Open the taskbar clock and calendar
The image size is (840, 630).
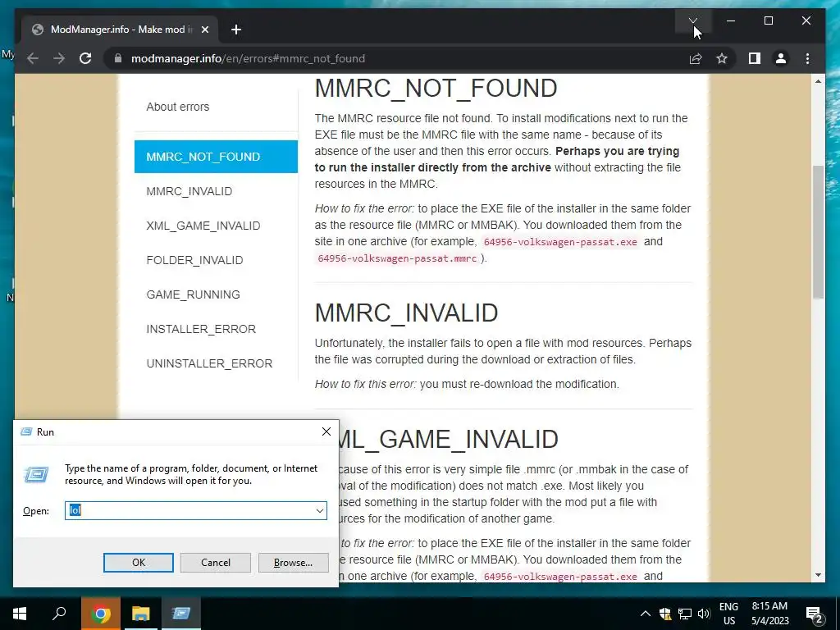pos(769,614)
